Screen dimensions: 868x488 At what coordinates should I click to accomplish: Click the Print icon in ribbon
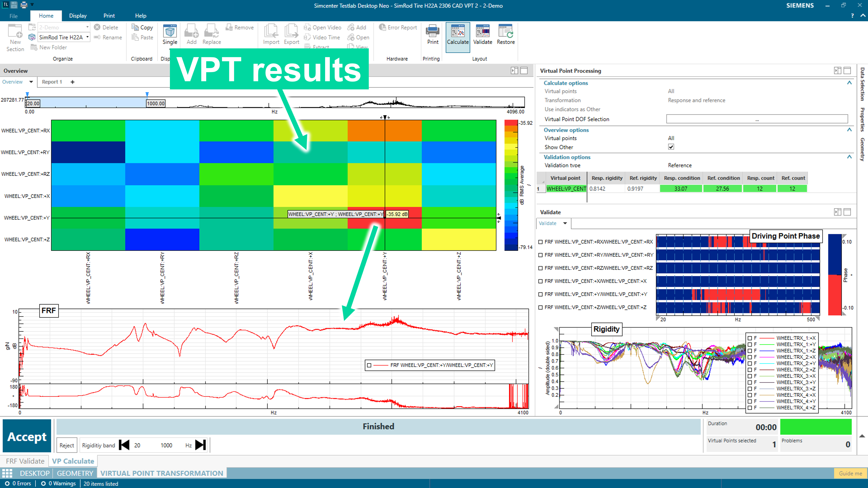pos(432,32)
